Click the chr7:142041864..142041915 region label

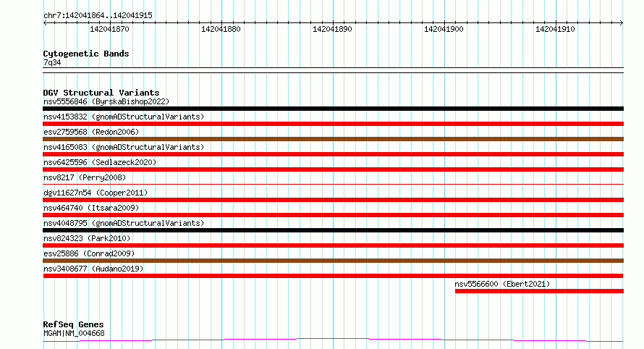[x=98, y=16]
